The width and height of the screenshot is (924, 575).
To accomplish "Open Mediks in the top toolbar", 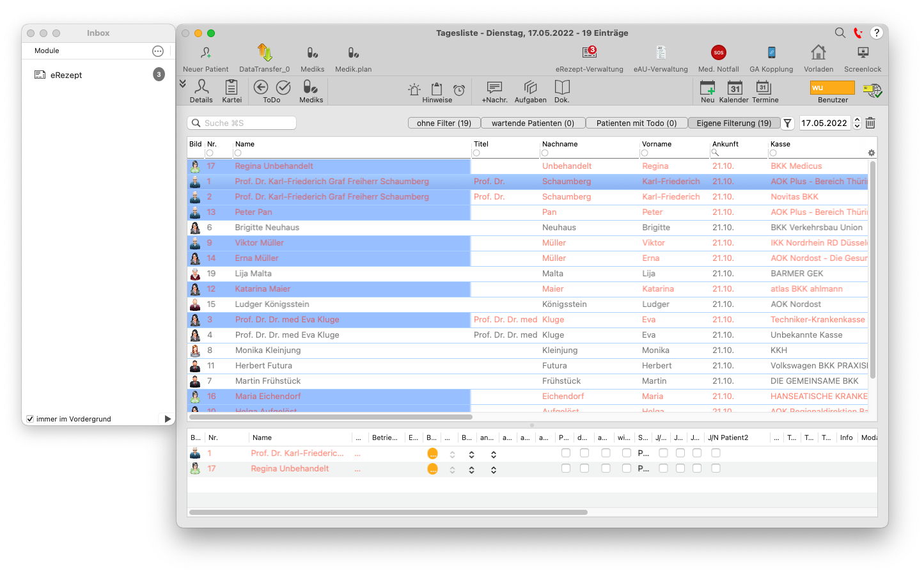I will coord(312,53).
